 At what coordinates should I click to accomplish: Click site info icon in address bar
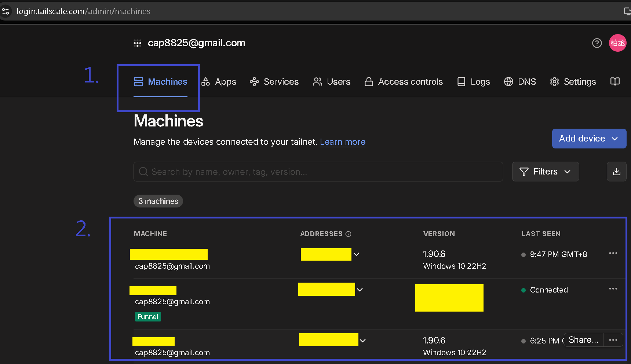tap(6, 11)
